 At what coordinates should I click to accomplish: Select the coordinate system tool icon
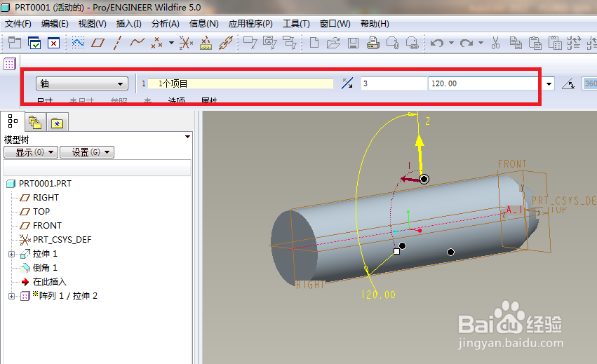186,43
